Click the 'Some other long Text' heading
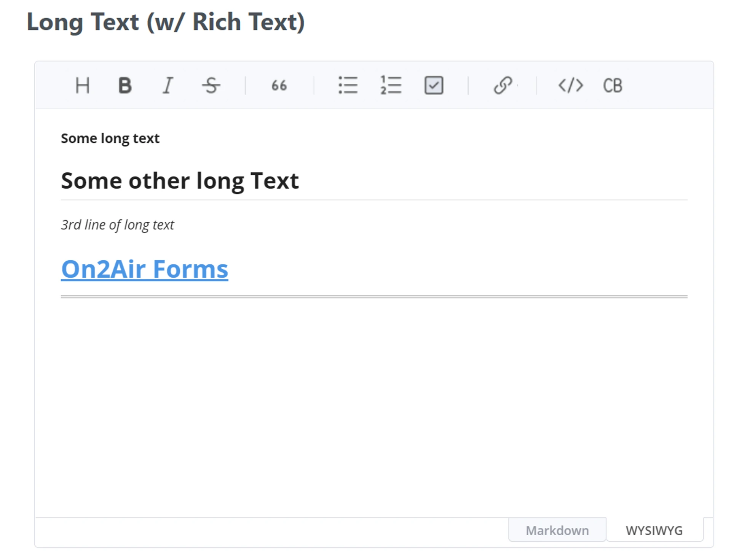Image resolution: width=731 pixels, height=560 pixels. 180,181
